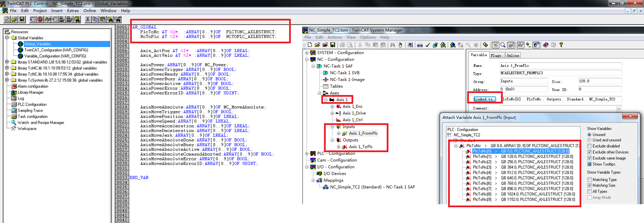Click glasses watch icon in System Manager
This screenshot has width=644, height=223.
(520, 45)
